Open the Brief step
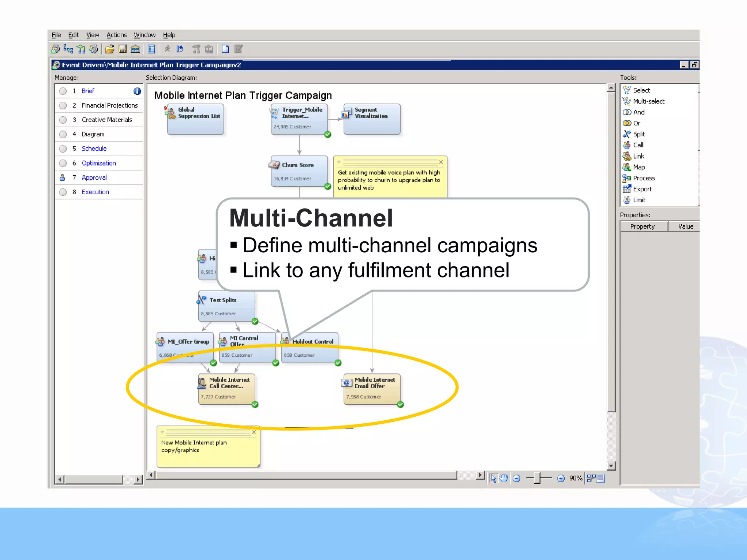747x560 pixels. tap(88, 91)
